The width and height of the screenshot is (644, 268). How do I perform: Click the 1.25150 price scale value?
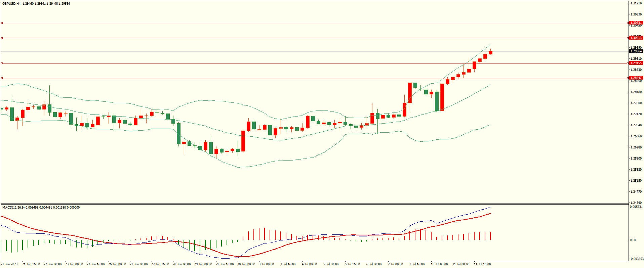[x=636, y=181]
